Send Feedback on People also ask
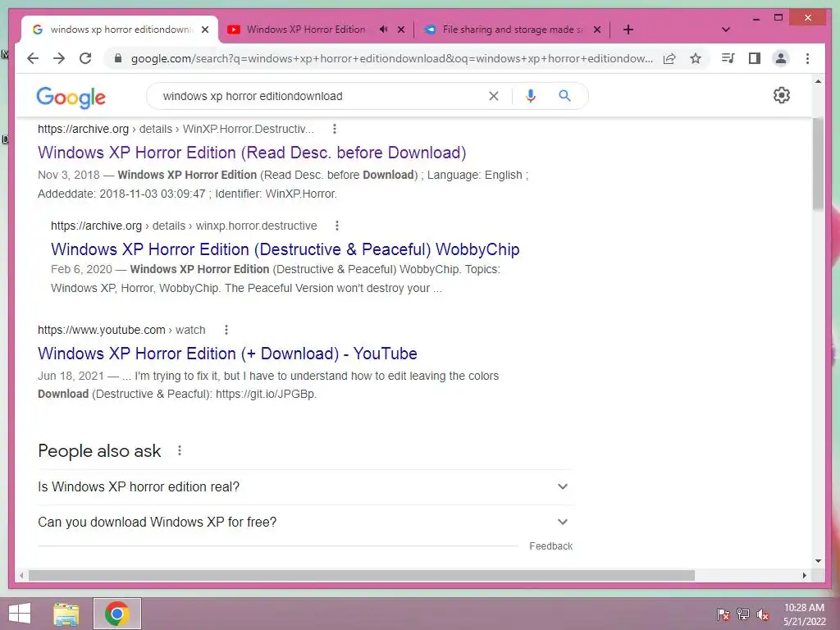 click(550, 546)
